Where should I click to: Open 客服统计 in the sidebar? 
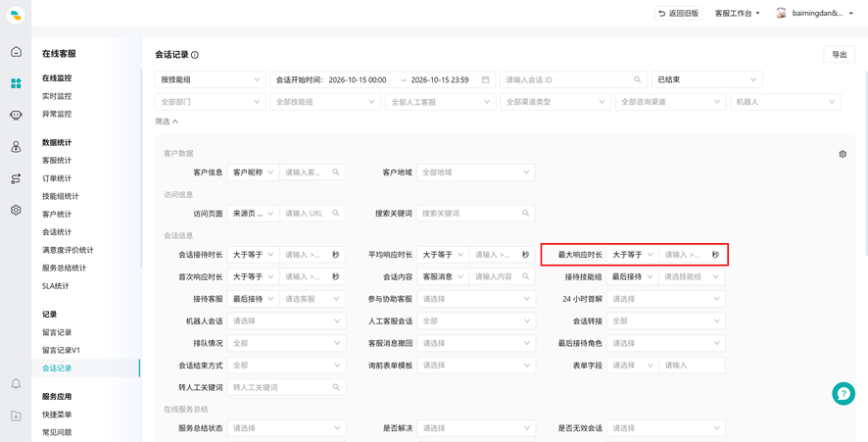(x=57, y=161)
